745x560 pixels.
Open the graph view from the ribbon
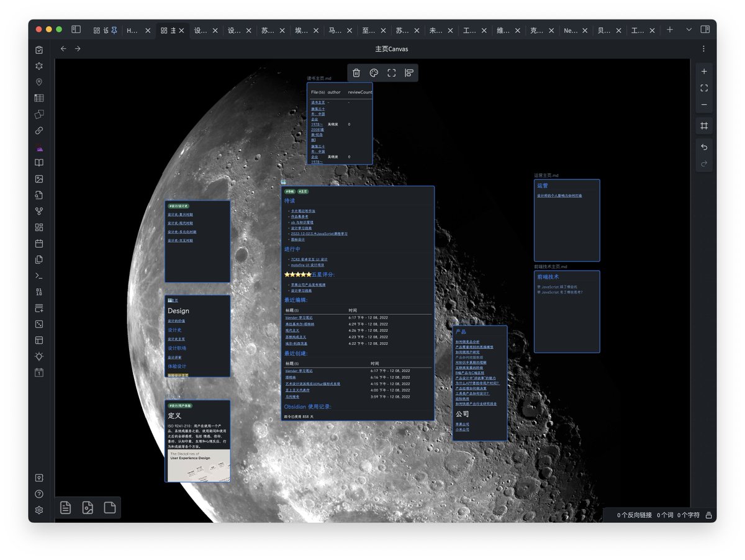(39, 66)
